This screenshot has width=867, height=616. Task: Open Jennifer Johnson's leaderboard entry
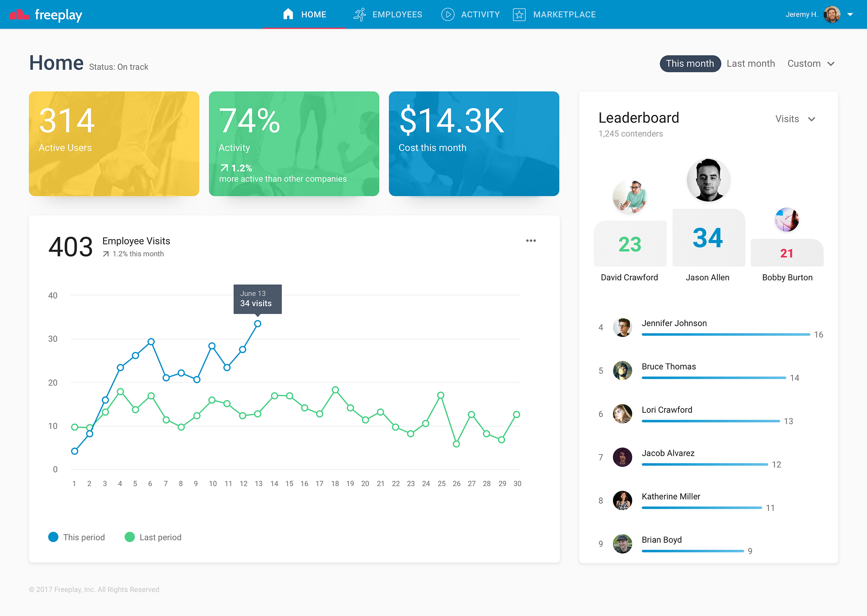674,323
